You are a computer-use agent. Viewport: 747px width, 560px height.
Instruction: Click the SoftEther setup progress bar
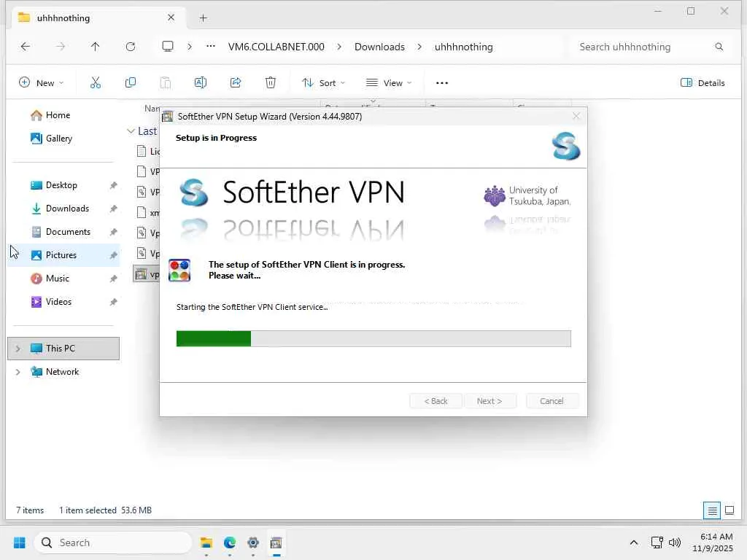(x=373, y=338)
